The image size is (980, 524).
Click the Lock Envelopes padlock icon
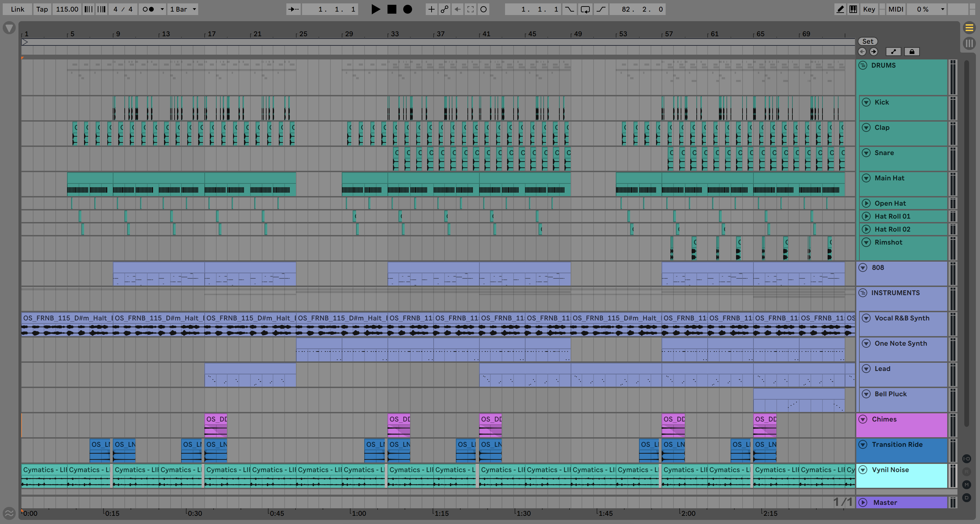coord(912,51)
